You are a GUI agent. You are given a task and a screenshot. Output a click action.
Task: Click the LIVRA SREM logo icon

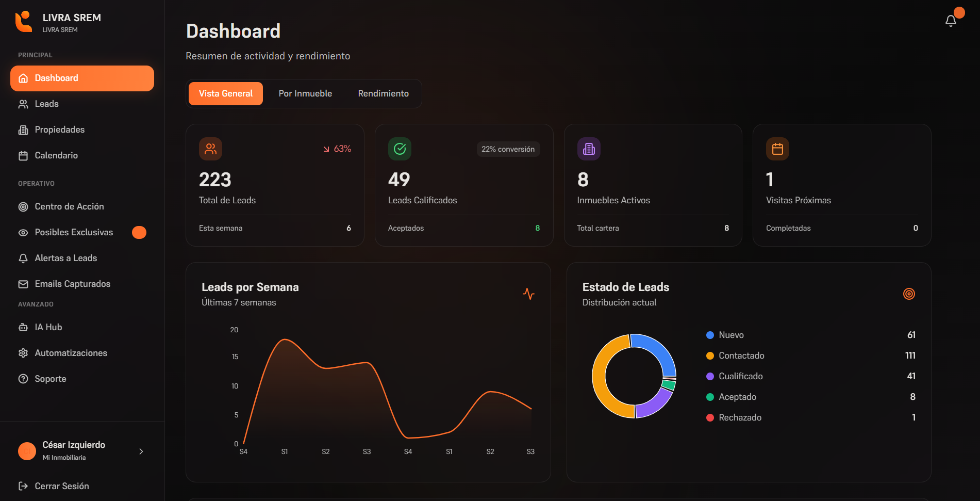pos(24,22)
